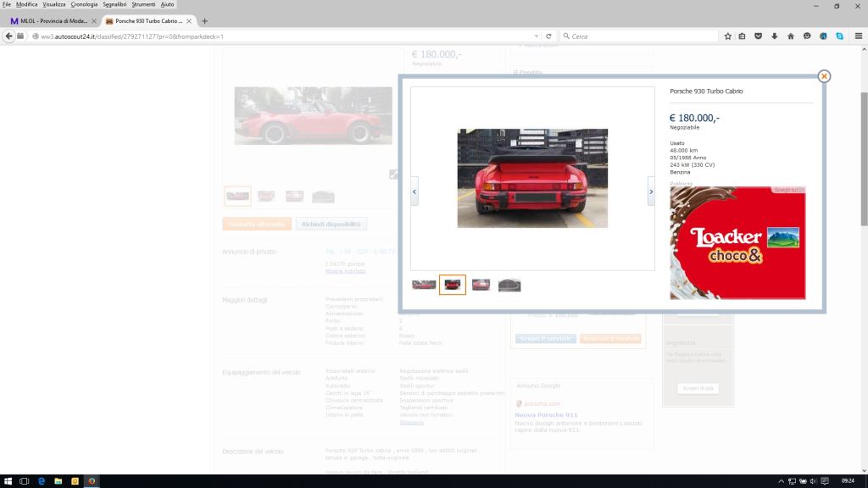Open the Windows Start menu
Image resolution: width=868 pixels, height=488 pixels.
pyautogui.click(x=8, y=481)
